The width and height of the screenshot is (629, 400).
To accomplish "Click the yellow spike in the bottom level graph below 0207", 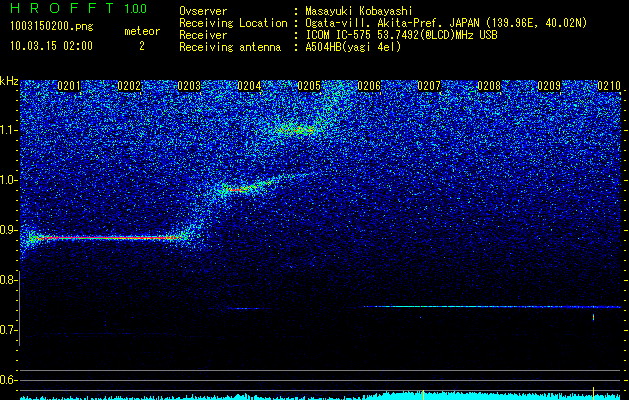I will point(423,395).
